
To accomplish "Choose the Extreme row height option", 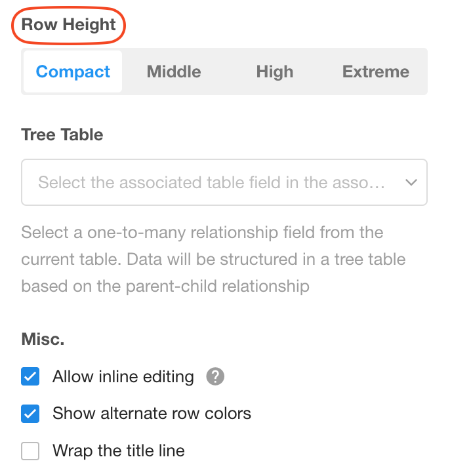I will [375, 71].
